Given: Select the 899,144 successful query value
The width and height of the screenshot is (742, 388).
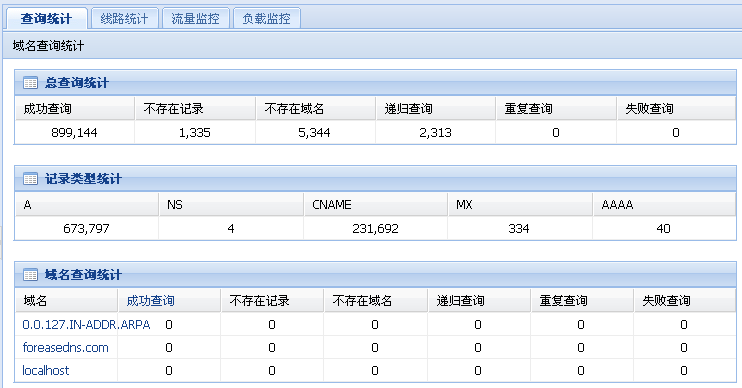Looking at the screenshot, I should click(x=74, y=132).
